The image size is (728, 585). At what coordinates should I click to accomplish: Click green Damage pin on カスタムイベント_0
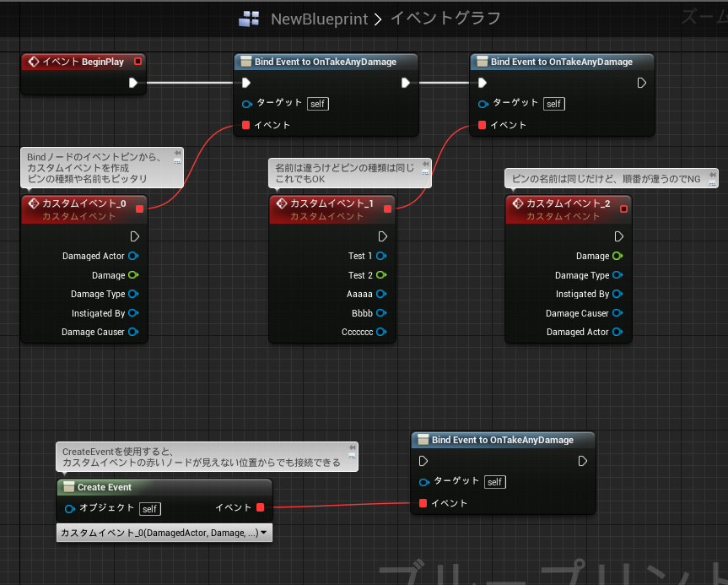click(133, 274)
